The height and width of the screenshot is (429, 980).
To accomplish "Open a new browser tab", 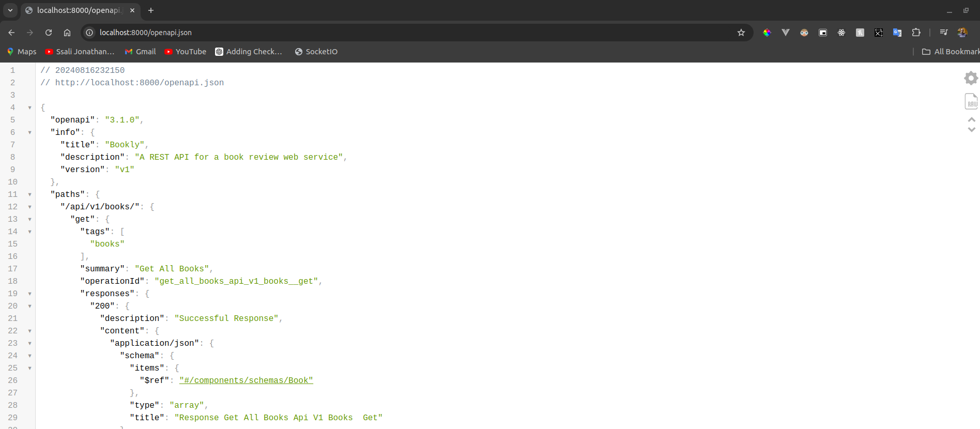I will tap(151, 10).
